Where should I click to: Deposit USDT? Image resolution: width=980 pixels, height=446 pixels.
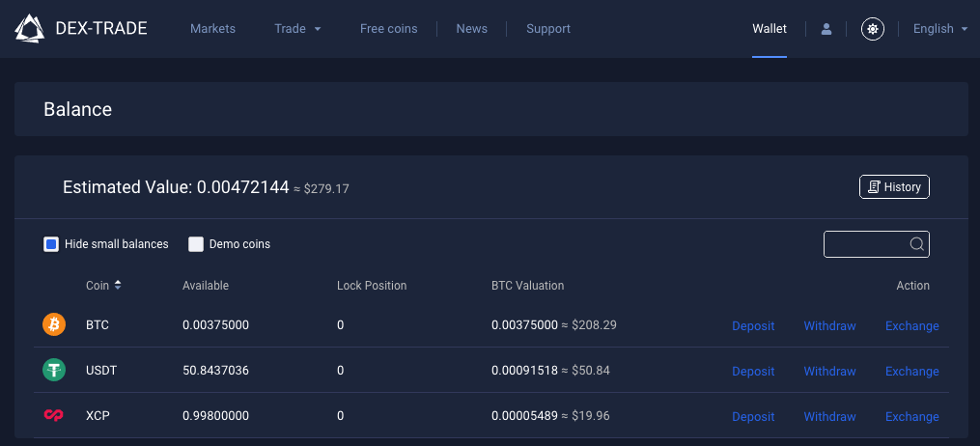tap(753, 371)
